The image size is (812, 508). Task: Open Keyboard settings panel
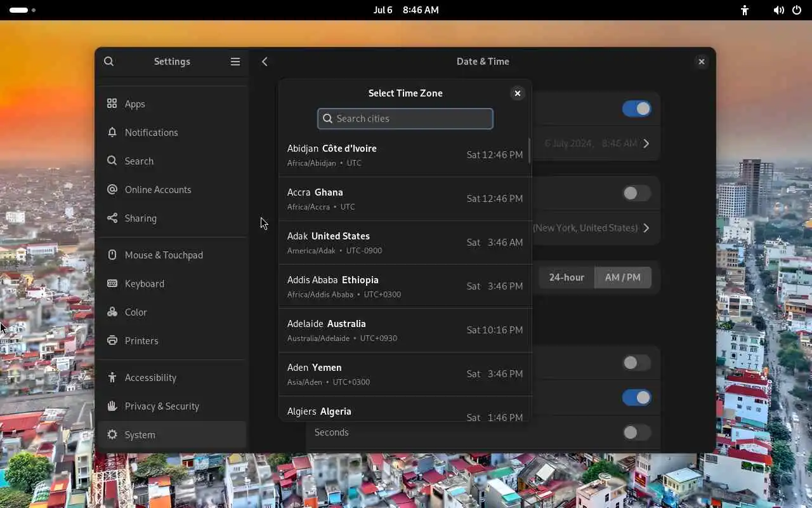[x=172, y=283]
